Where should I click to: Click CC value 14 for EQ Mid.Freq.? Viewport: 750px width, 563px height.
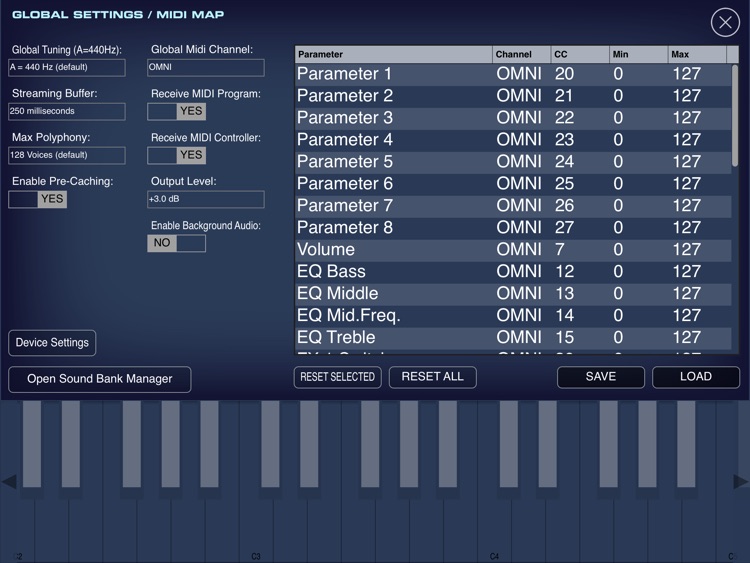pyautogui.click(x=564, y=316)
